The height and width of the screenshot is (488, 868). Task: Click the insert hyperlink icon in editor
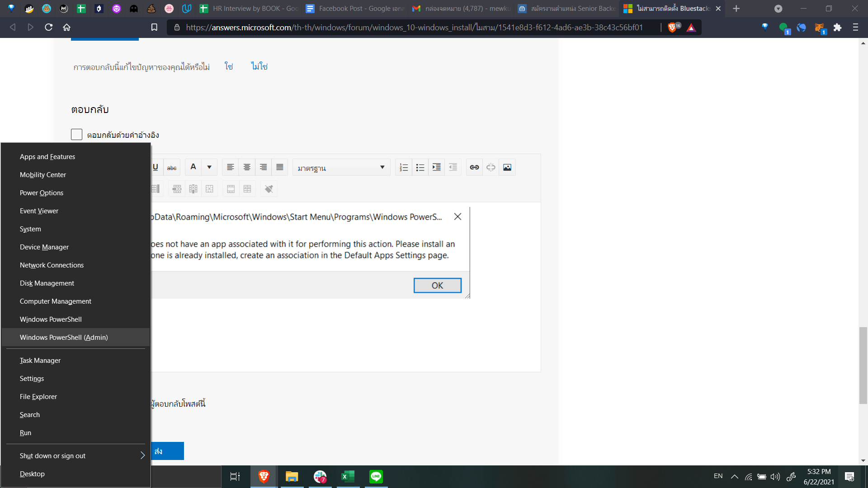click(474, 168)
